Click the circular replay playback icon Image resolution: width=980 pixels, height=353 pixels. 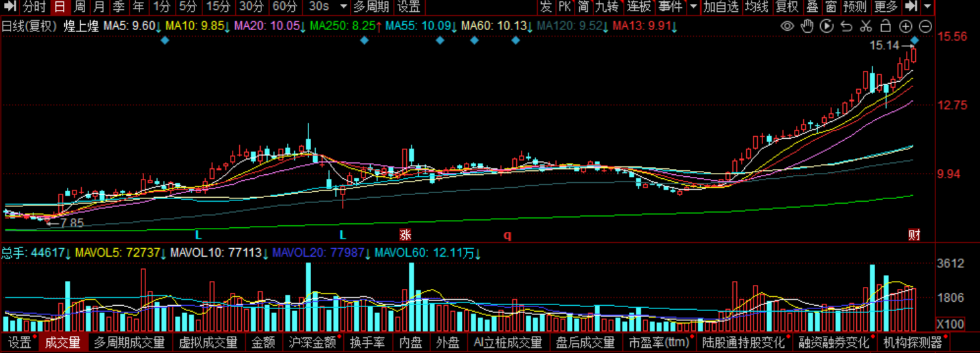(827, 26)
